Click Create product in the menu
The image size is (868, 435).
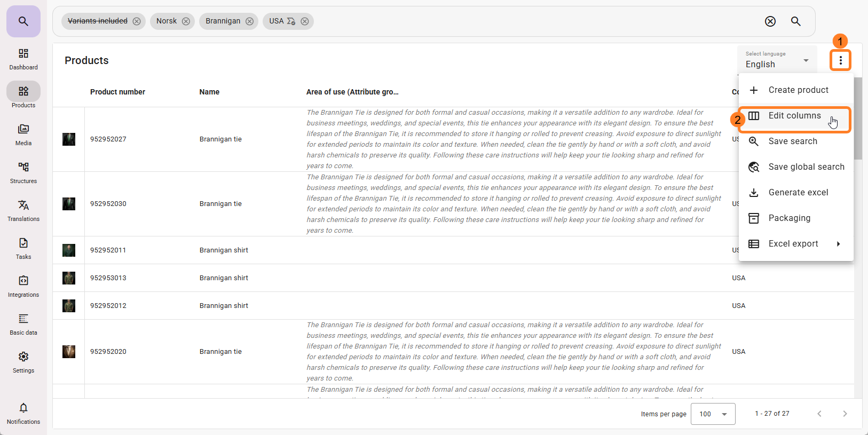point(798,90)
